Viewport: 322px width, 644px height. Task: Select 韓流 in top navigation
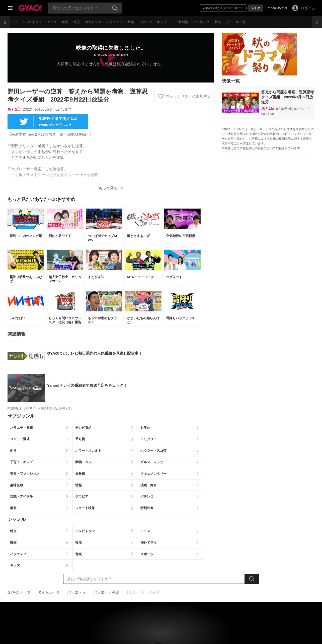(76, 22)
